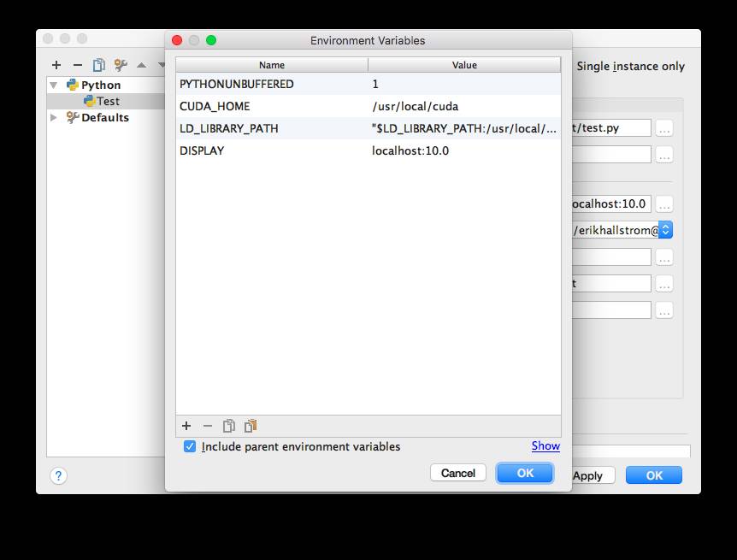Sort by the Name column header

pos(272,65)
